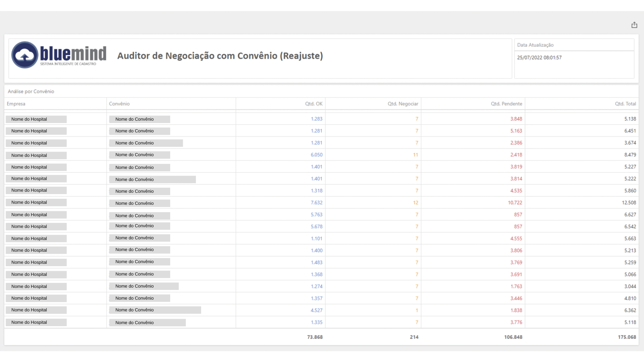Screen dimensions: 644x362
Task: Select the Qtd. OK value 7.632
Action: coord(316,203)
